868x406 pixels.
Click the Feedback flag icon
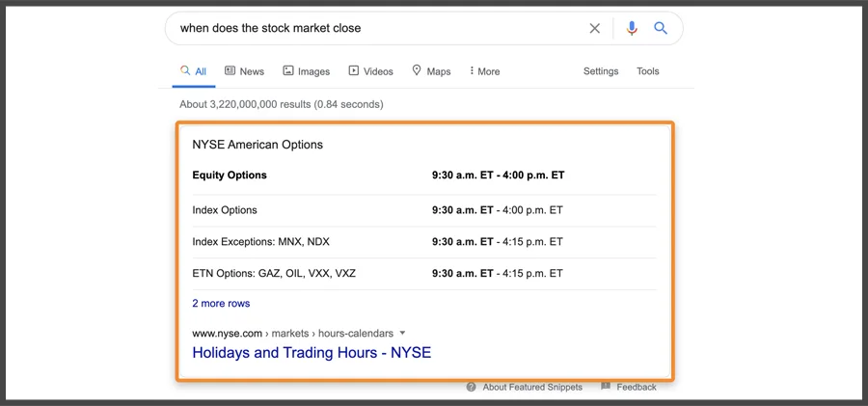606,386
